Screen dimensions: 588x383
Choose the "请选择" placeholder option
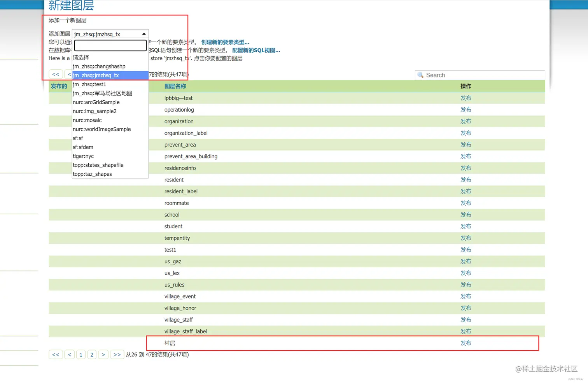click(81, 57)
